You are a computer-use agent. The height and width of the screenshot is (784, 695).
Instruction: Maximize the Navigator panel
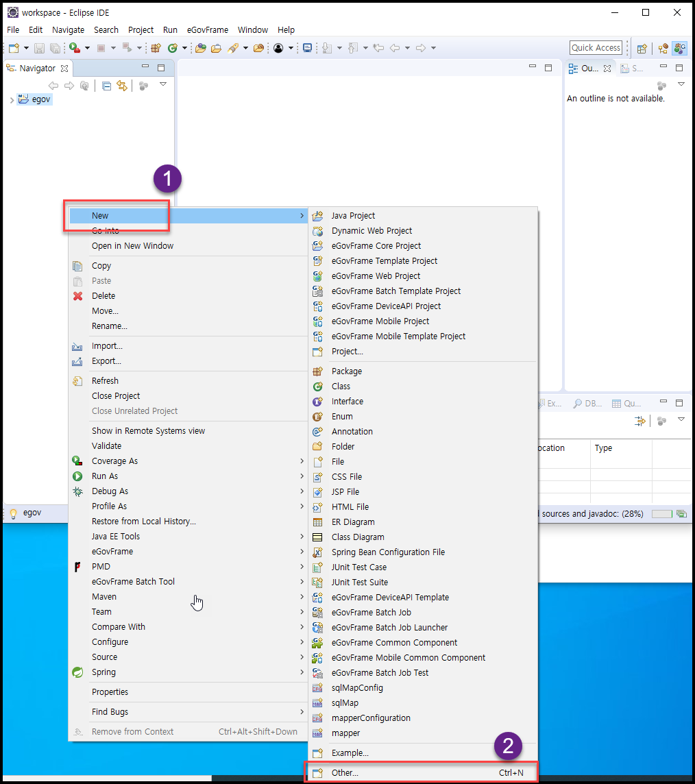(x=161, y=67)
